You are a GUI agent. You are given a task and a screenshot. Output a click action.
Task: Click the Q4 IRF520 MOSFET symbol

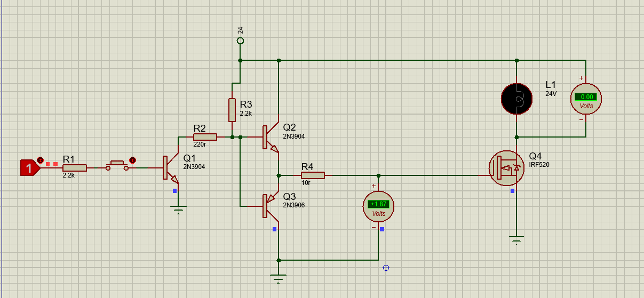[x=506, y=168]
